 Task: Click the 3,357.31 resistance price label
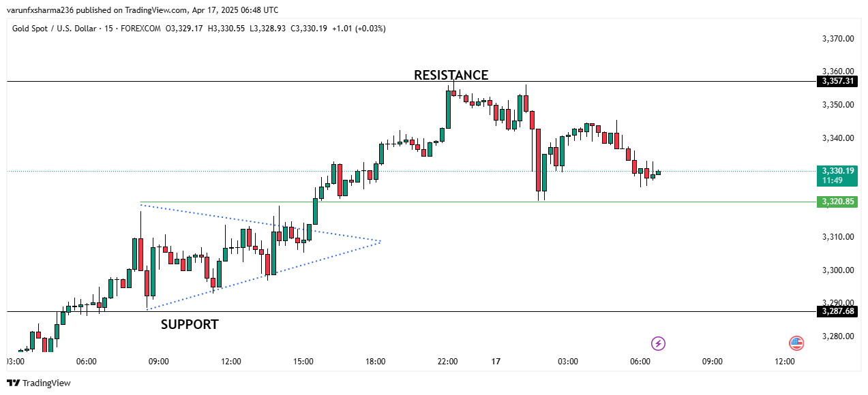[x=838, y=81]
